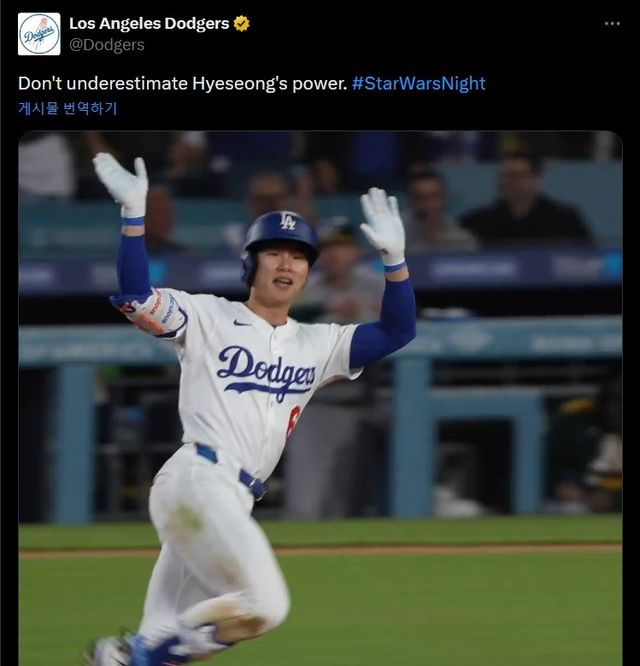Click the text "Don't underestimate Hyeseong's power."
640x666 pixels.
182,83
